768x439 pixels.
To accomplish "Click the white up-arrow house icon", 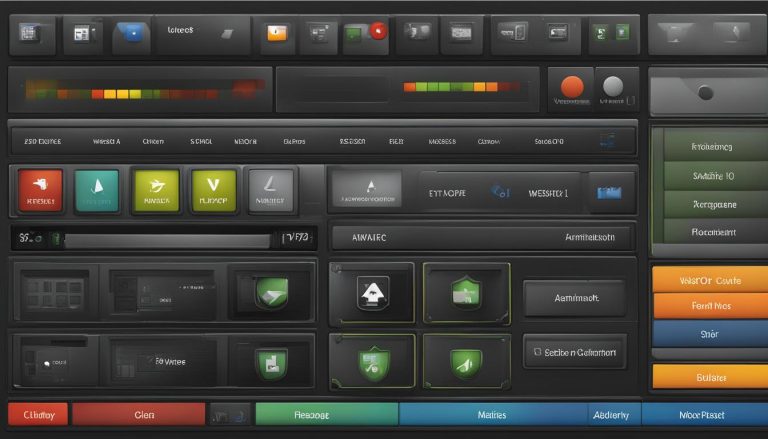I will [373, 293].
